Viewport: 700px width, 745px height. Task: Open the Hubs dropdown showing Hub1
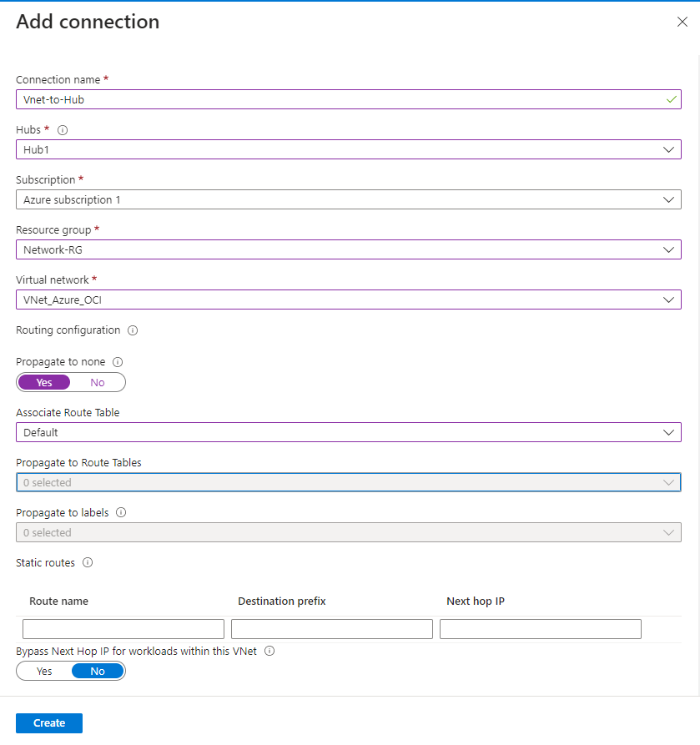click(x=348, y=149)
